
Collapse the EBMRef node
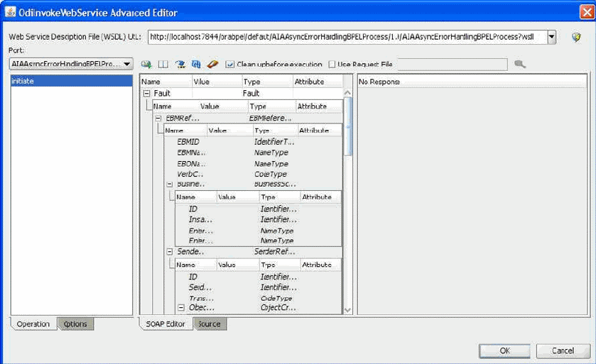tap(158, 118)
